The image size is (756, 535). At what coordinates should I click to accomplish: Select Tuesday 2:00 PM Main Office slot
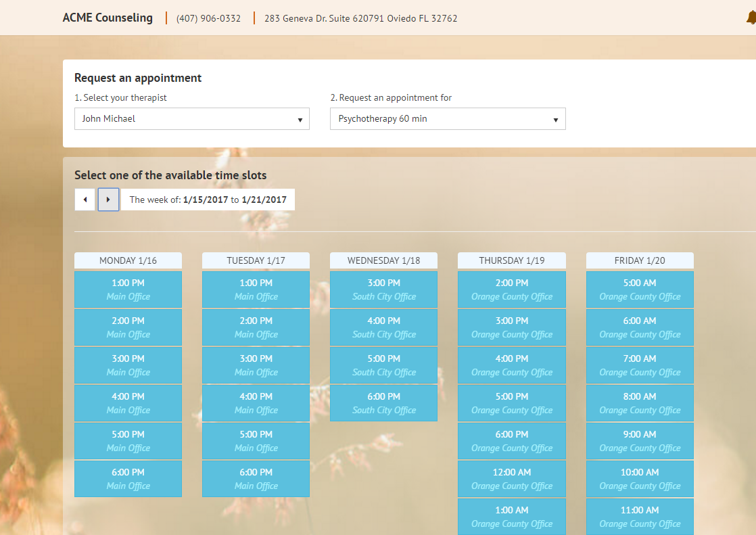[x=256, y=327]
